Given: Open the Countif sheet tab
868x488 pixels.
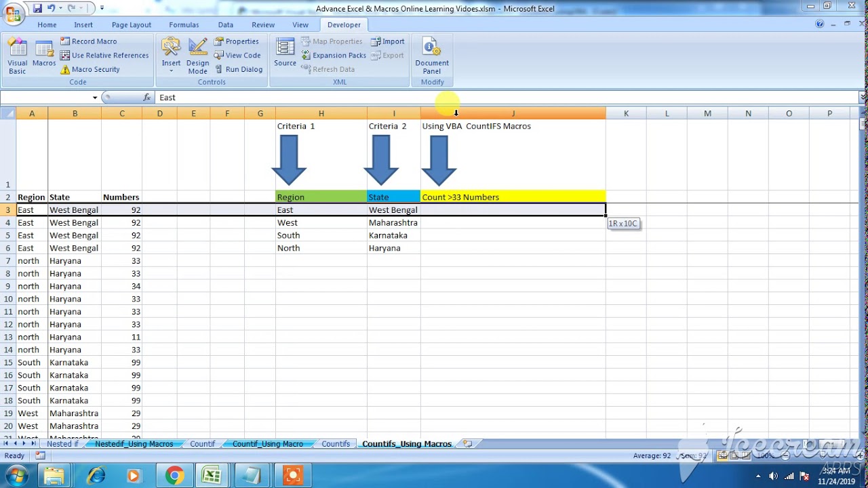Looking at the screenshot, I should tap(202, 444).
